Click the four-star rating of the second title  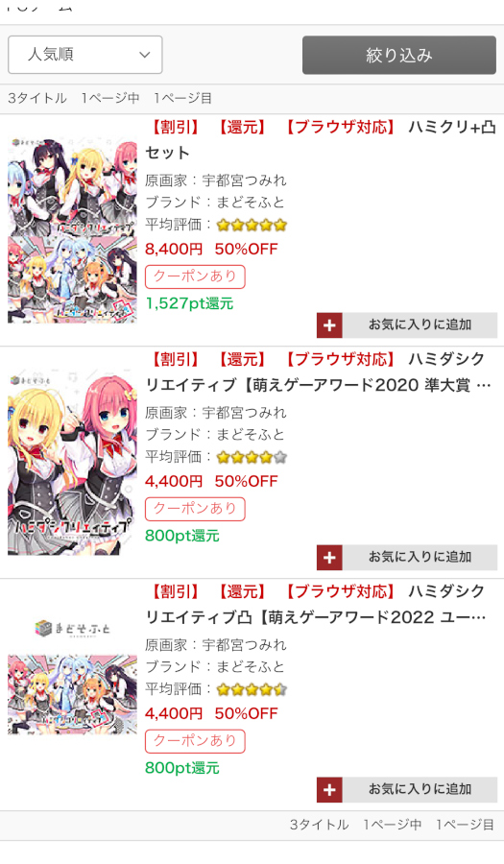click(252, 457)
